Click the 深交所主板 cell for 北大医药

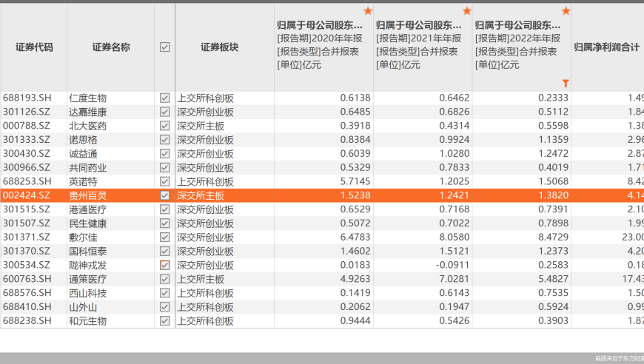[x=201, y=126]
